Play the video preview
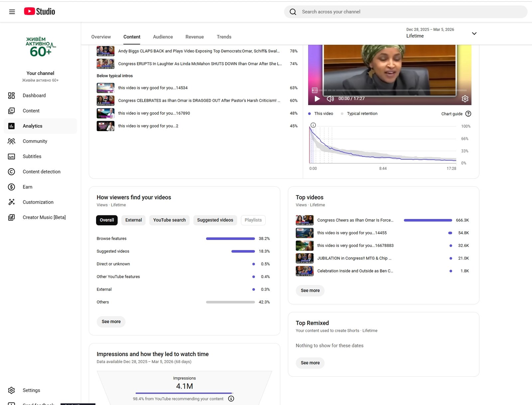The width and height of the screenshot is (532, 405). [x=317, y=99]
